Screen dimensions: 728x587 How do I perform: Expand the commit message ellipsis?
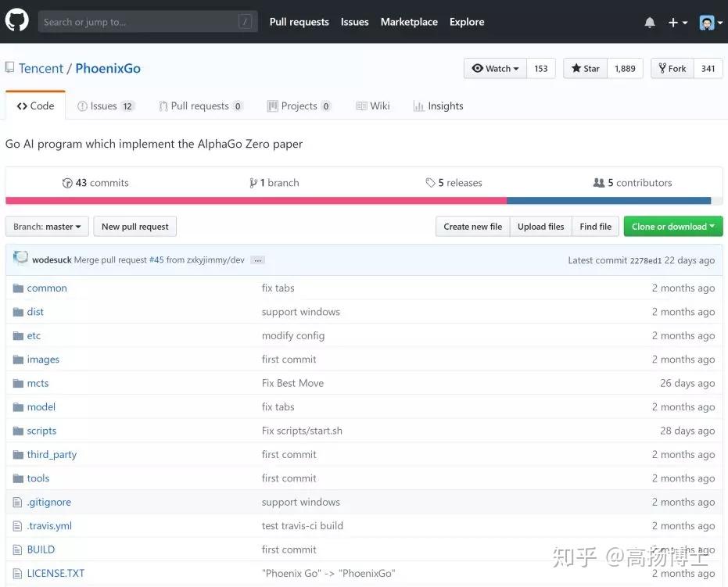(x=258, y=260)
